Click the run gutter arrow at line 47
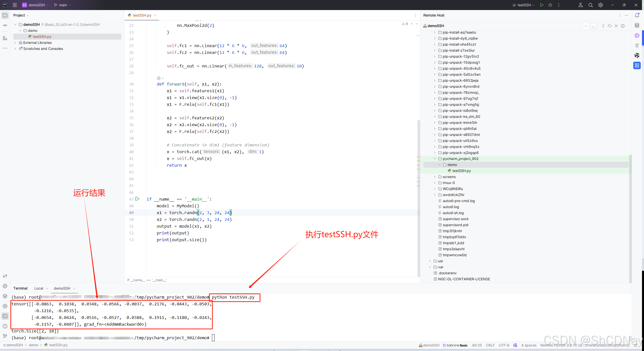644x351 pixels. 137,199
